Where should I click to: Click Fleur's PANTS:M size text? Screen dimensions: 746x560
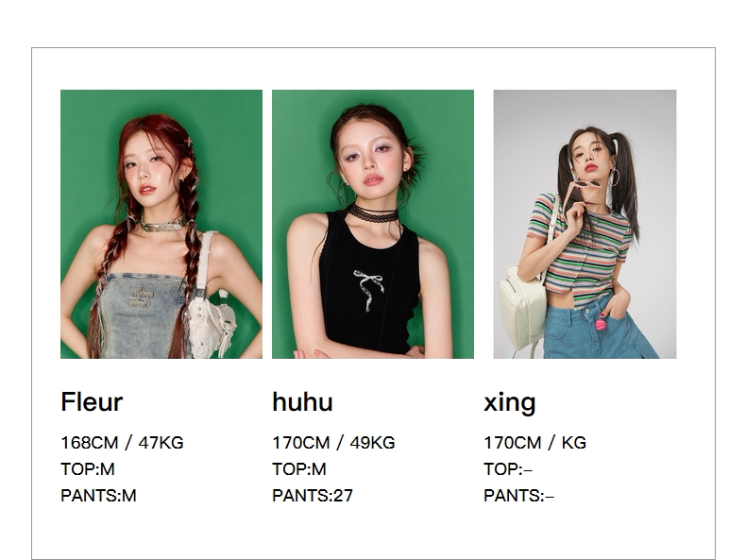click(98, 496)
